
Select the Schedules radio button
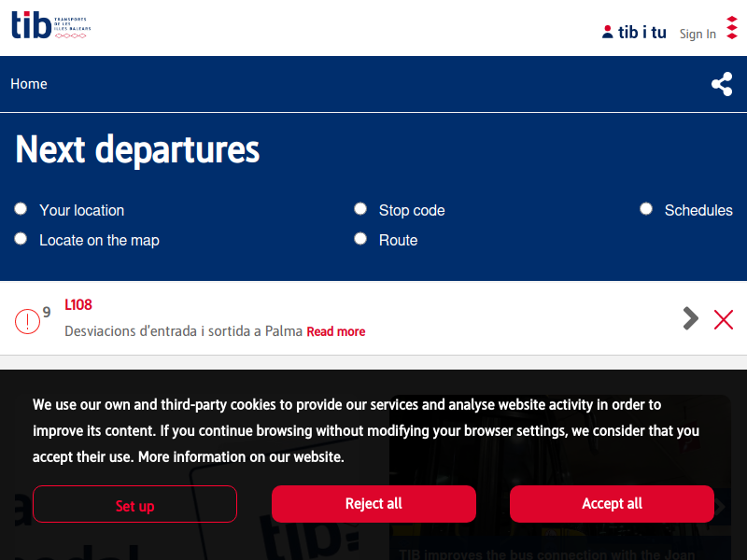click(x=646, y=208)
